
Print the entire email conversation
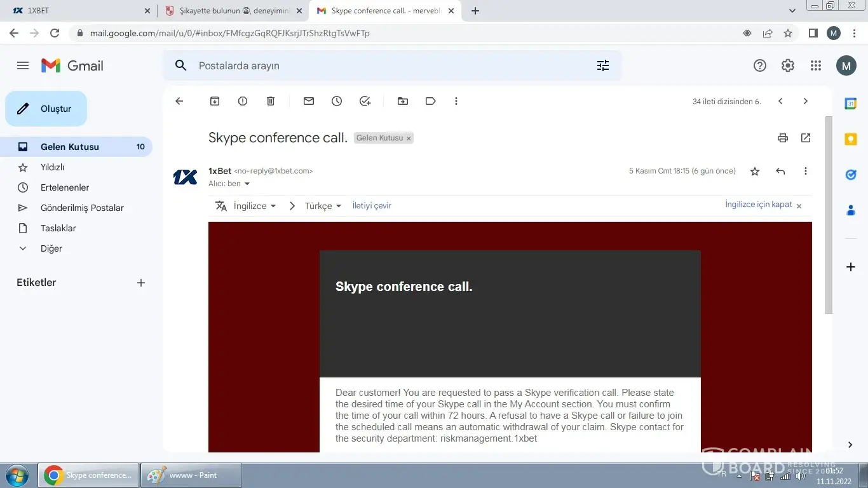point(783,138)
